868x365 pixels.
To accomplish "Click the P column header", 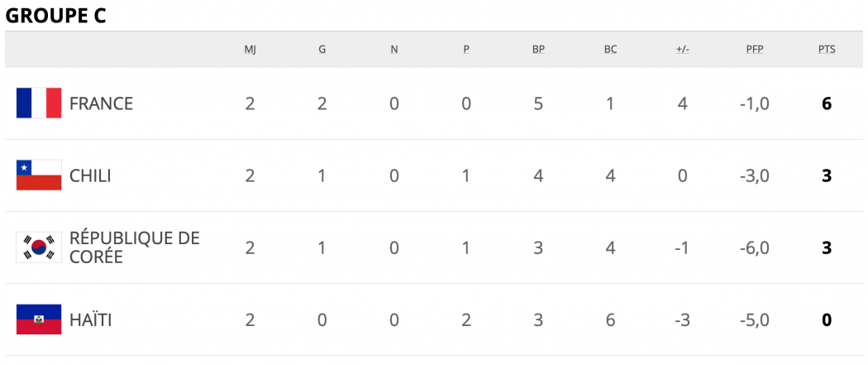I will click(x=466, y=50).
